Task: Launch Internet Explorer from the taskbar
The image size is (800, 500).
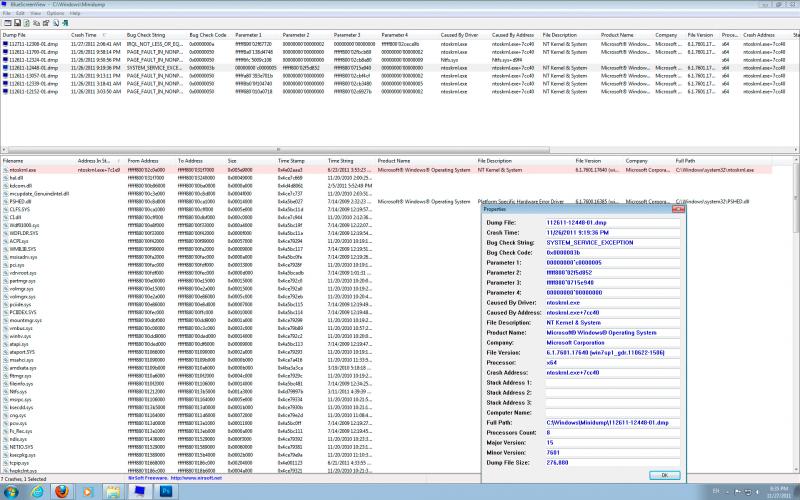Action: point(37,491)
